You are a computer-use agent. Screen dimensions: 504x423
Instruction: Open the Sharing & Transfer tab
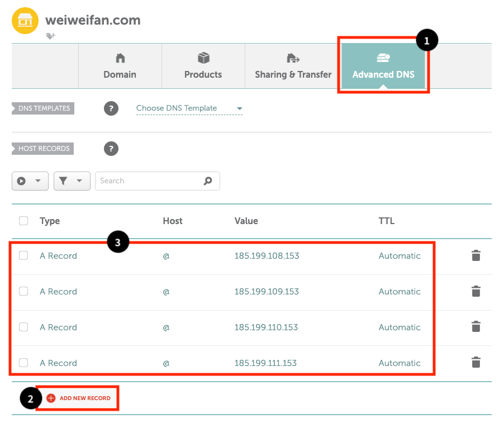293,66
